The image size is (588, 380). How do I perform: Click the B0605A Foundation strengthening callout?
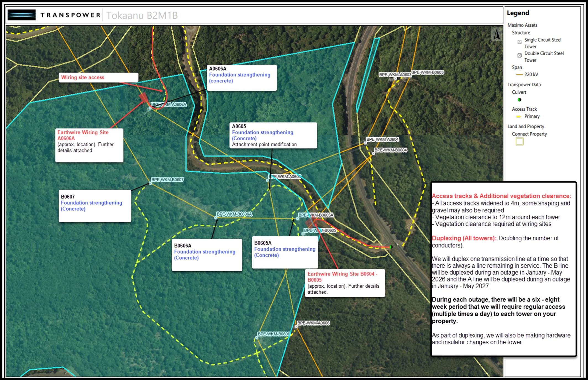tap(285, 252)
